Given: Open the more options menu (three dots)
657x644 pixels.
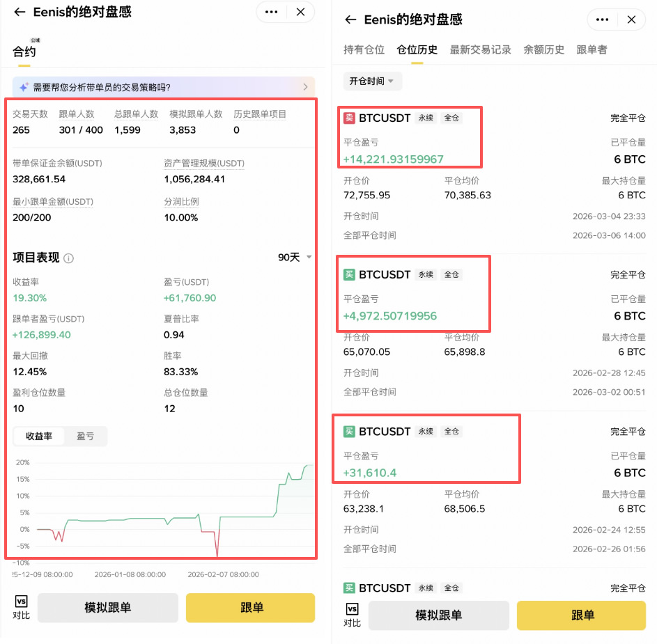Looking at the screenshot, I should [x=271, y=12].
